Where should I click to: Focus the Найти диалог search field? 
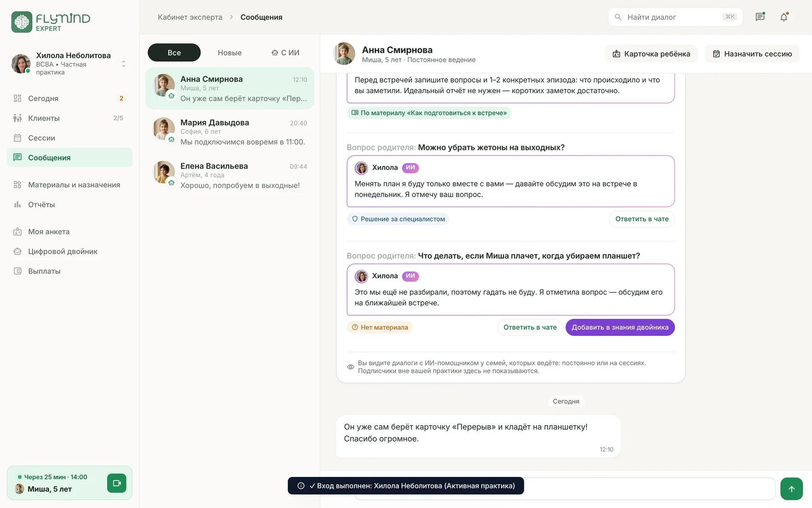coord(675,17)
